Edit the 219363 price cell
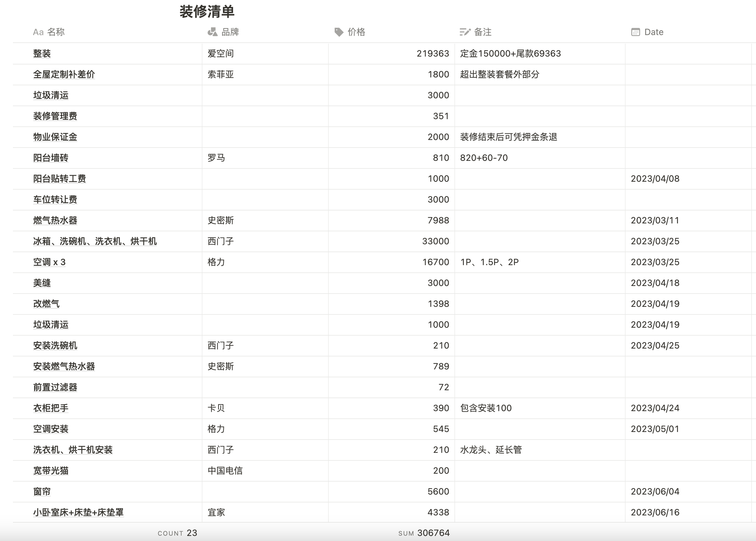The width and height of the screenshot is (756, 541). [x=432, y=54]
